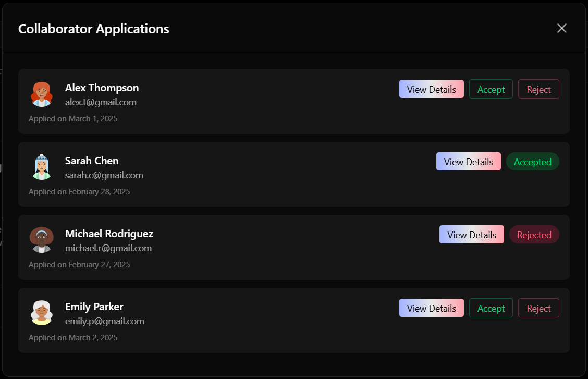Click the emily.p@gmail.com email address

coord(104,321)
